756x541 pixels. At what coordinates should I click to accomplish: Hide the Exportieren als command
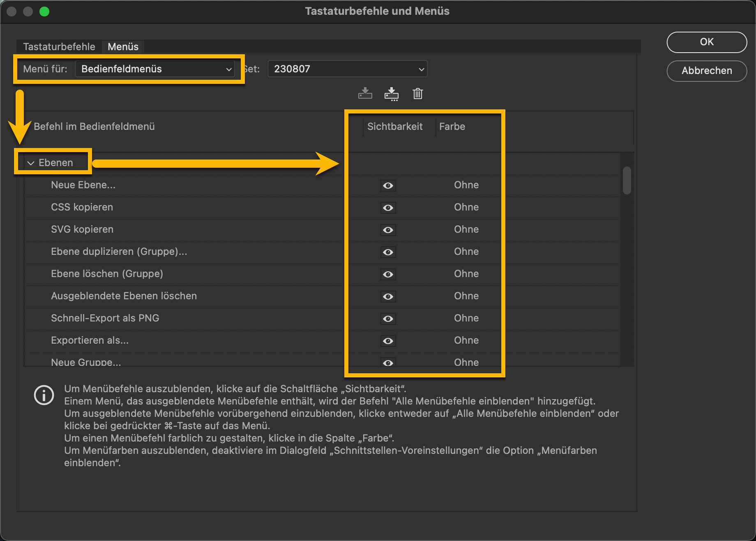[388, 341]
